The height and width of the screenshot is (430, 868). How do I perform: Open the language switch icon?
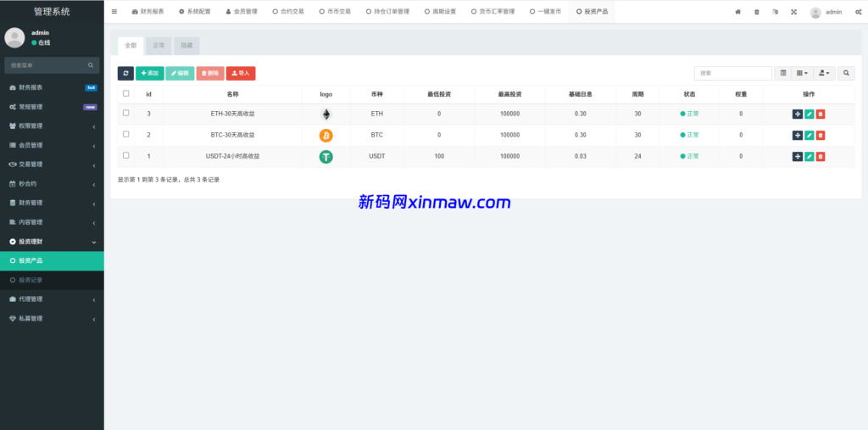tap(775, 12)
